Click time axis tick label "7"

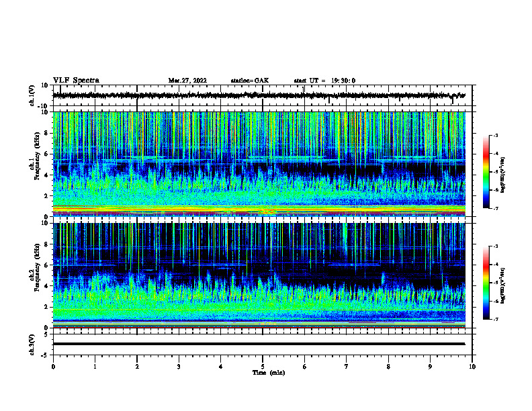347,367
